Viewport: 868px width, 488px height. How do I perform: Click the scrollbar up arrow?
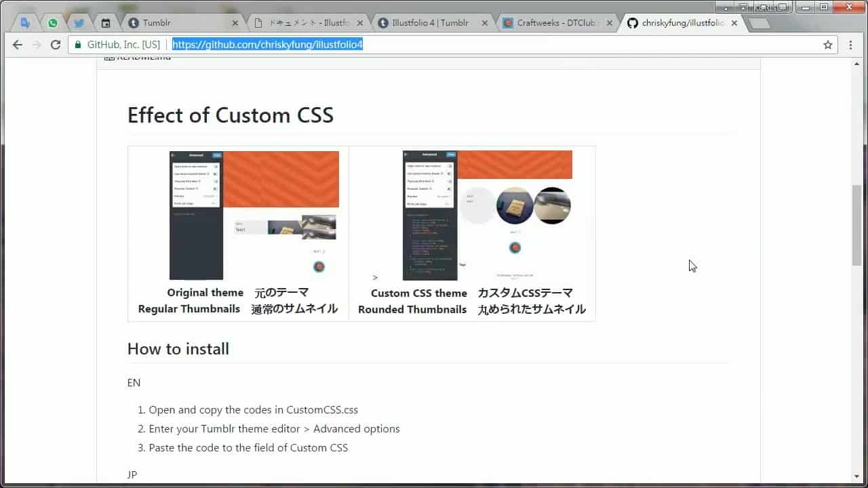coord(857,64)
